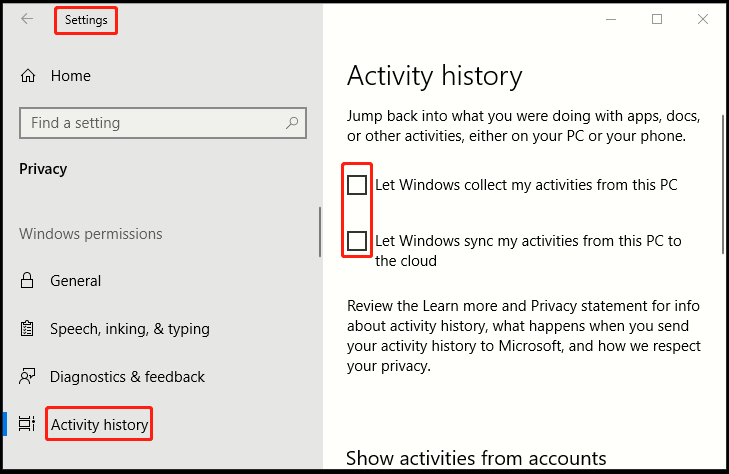Click the Activity history page title
The width and height of the screenshot is (729, 474).
click(x=435, y=76)
